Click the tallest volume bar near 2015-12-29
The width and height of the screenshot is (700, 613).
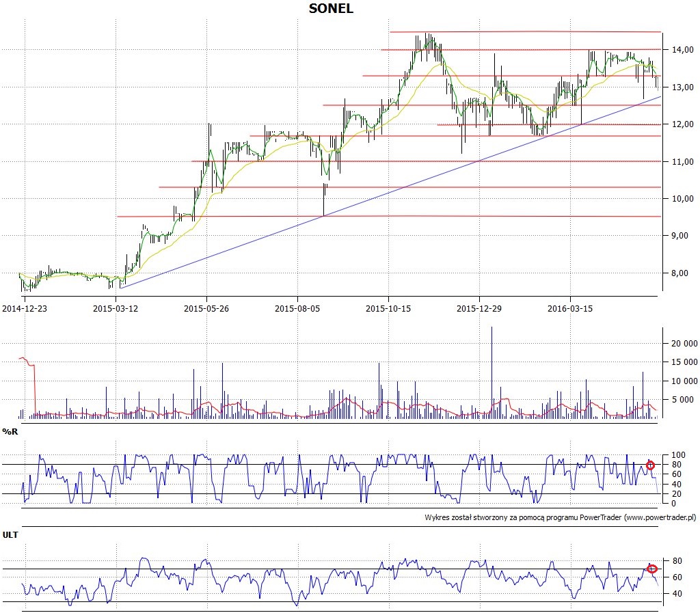[x=492, y=372]
